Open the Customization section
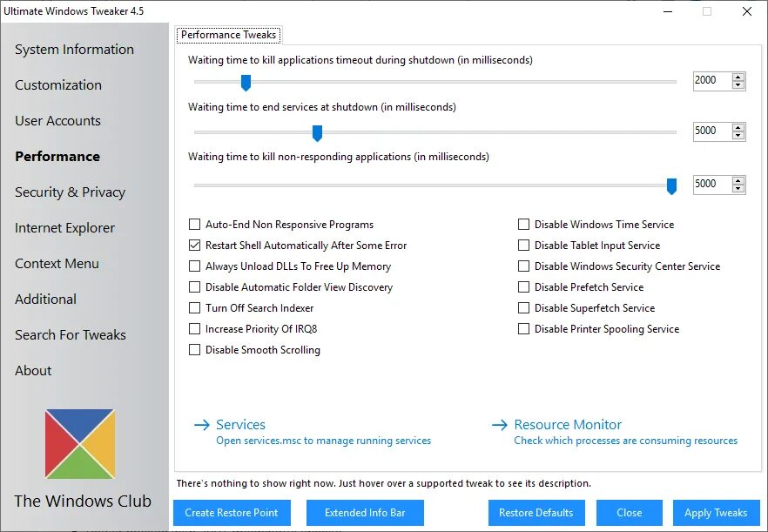The width and height of the screenshot is (768, 532). pos(58,85)
